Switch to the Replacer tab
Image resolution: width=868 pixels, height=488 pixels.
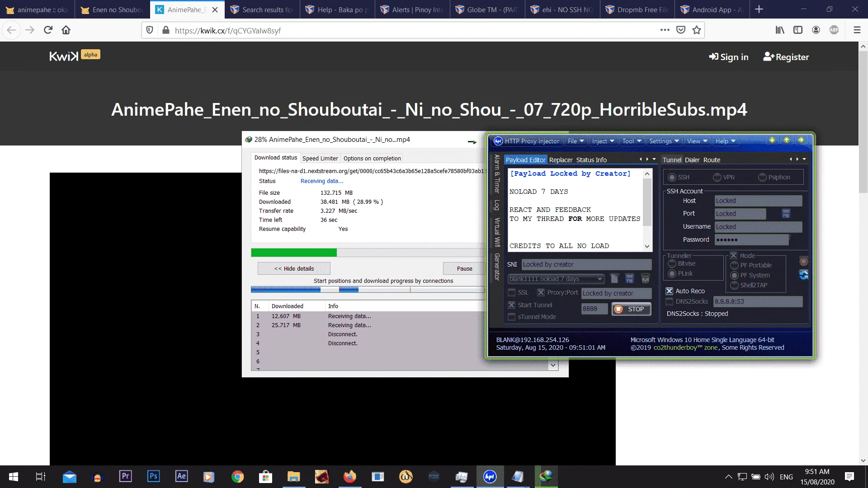(x=561, y=160)
